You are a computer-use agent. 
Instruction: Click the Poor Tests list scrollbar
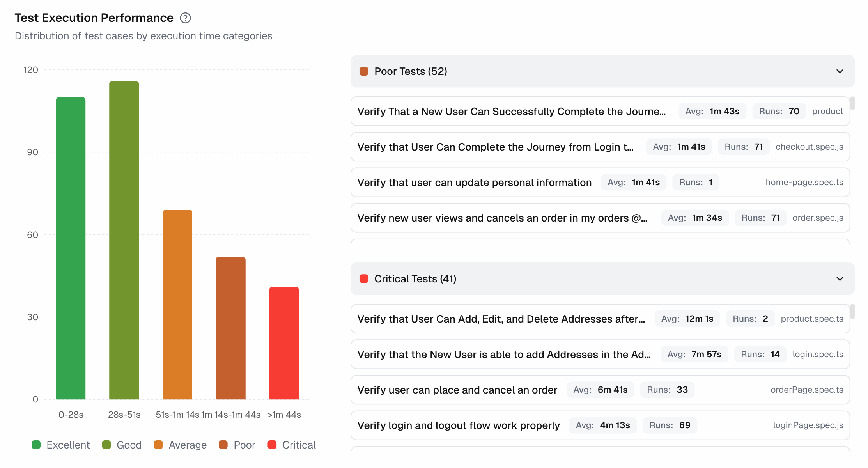coord(852,104)
